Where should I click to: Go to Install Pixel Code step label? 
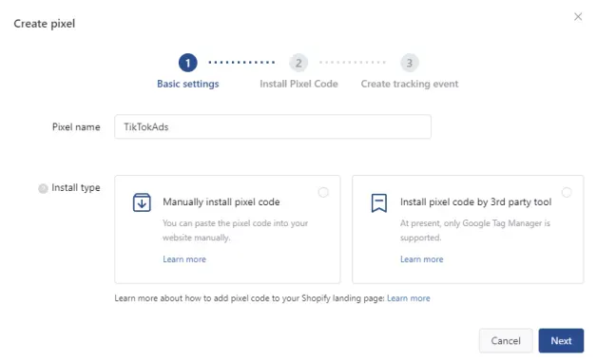click(298, 84)
